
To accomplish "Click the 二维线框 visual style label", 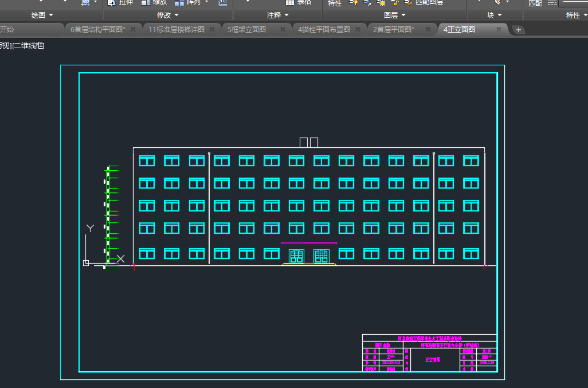I will 29,46.
